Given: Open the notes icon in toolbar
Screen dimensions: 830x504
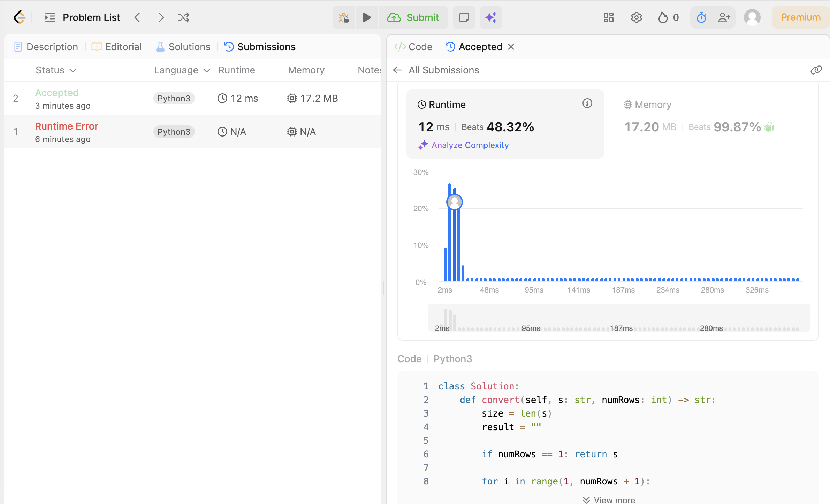Looking at the screenshot, I should 464,17.
